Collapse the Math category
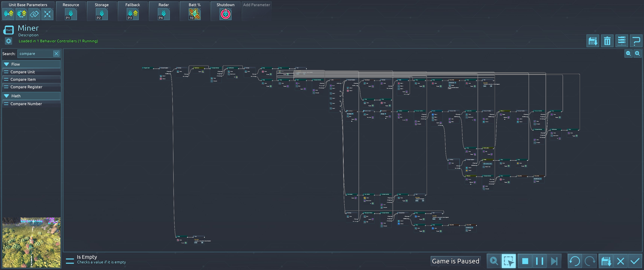Image resolution: width=644 pixels, height=270 pixels. point(7,96)
